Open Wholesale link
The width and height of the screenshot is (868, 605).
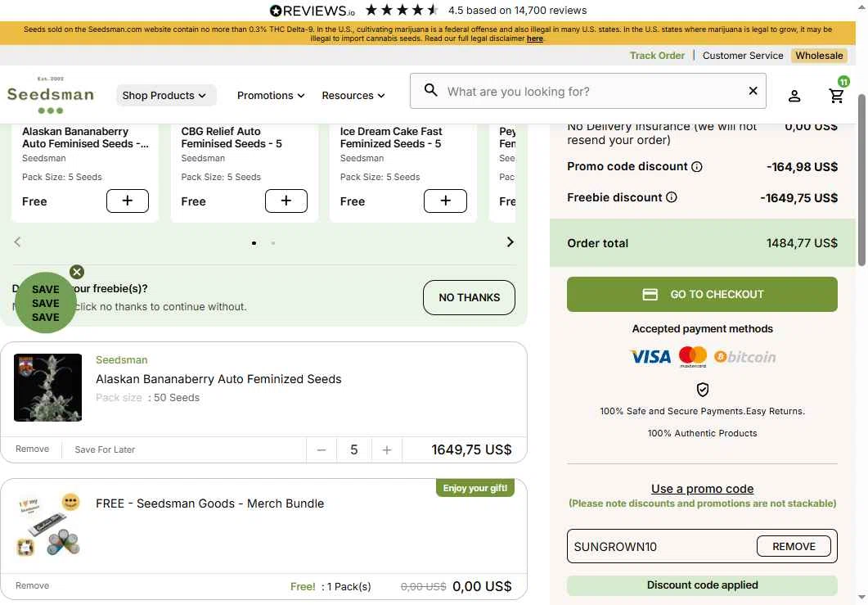(819, 56)
